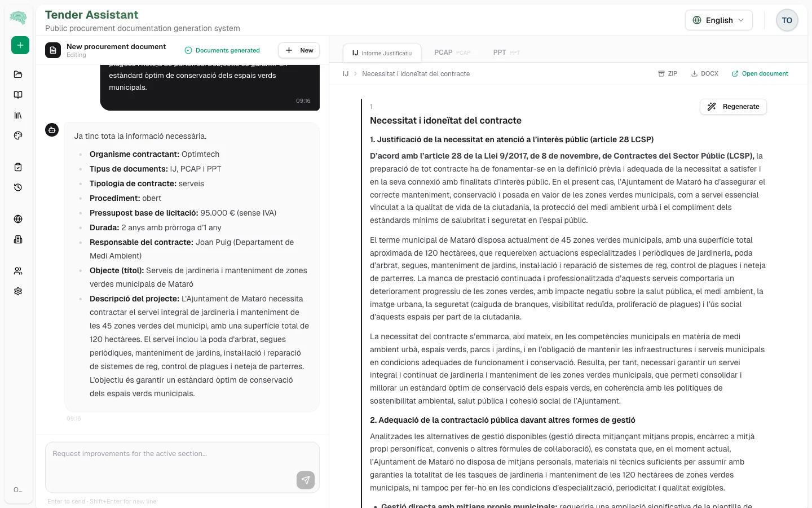The image size is (812, 508).
Task: Open the knowledge base book icon
Action: (18, 94)
